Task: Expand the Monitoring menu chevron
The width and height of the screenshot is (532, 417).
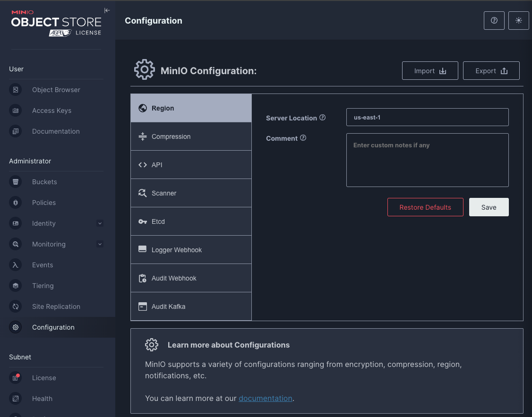Action: (x=100, y=244)
